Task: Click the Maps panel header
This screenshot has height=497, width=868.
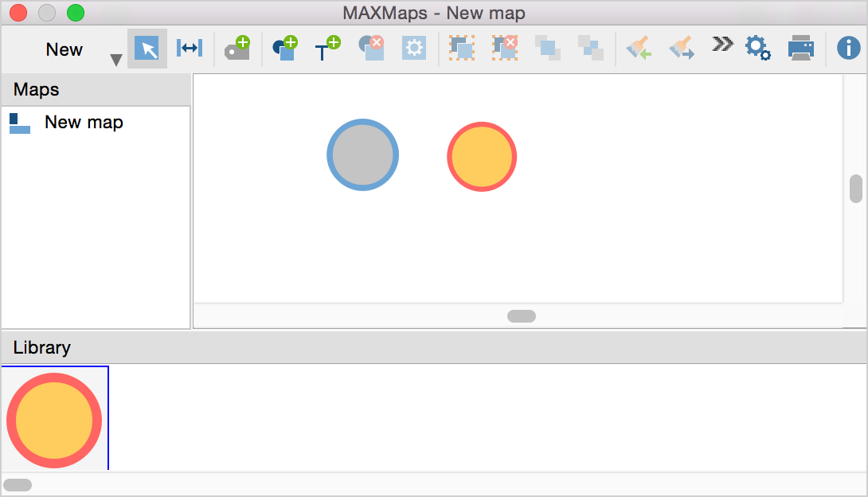Action: (96, 90)
